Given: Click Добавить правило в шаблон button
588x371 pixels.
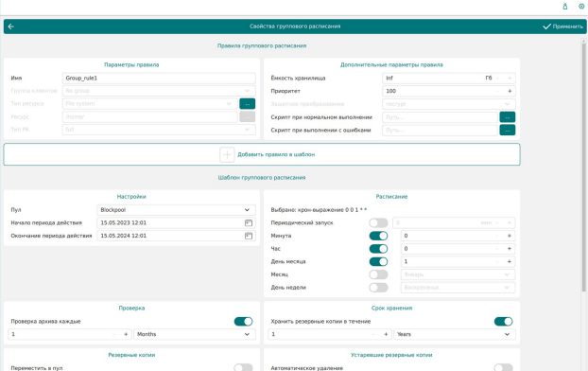Looking at the screenshot, I should point(262,154).
